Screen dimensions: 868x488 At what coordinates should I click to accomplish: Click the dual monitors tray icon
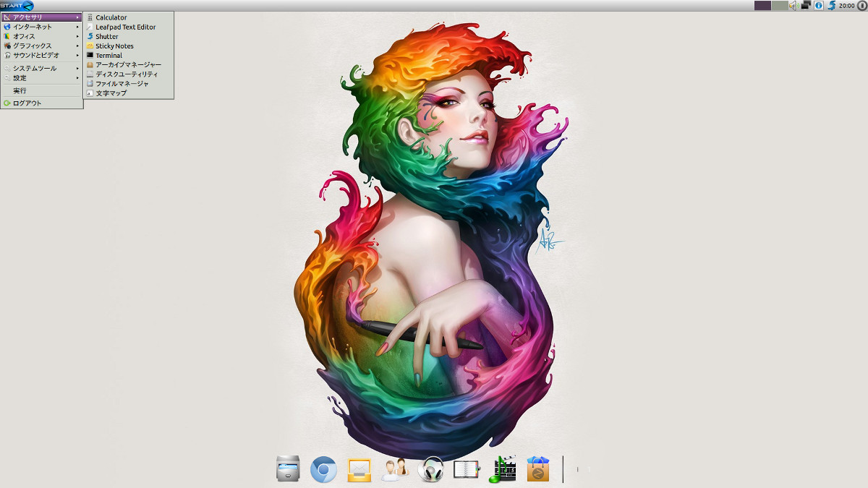pyautogui.click(x=806, y=5)
